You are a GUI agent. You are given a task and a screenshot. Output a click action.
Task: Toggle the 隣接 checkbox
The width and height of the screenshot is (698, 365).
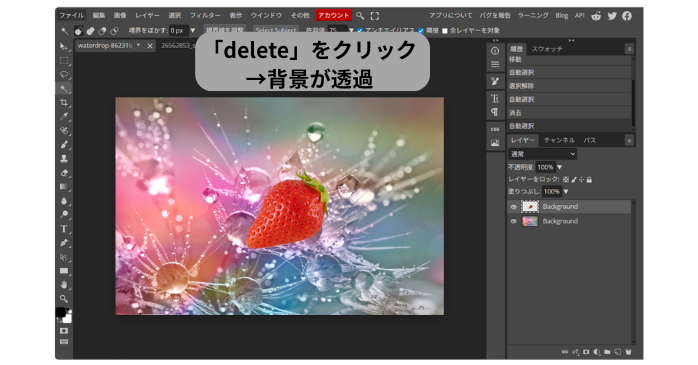tap(421, 31)
